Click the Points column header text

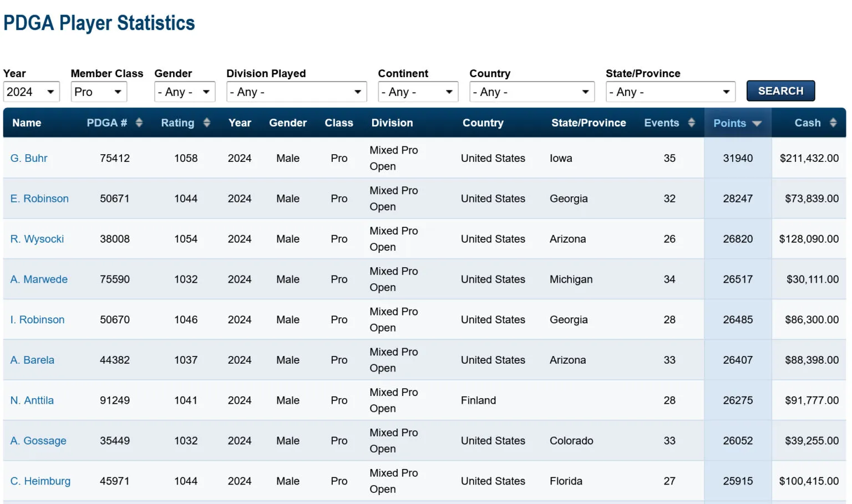[729, 123]
